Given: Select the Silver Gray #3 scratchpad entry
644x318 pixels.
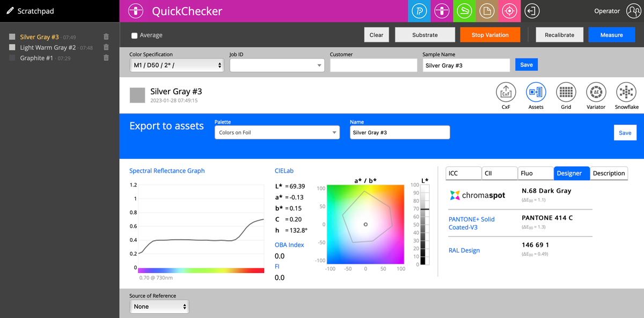Looking at the screenshot, I should pos(39,37).
